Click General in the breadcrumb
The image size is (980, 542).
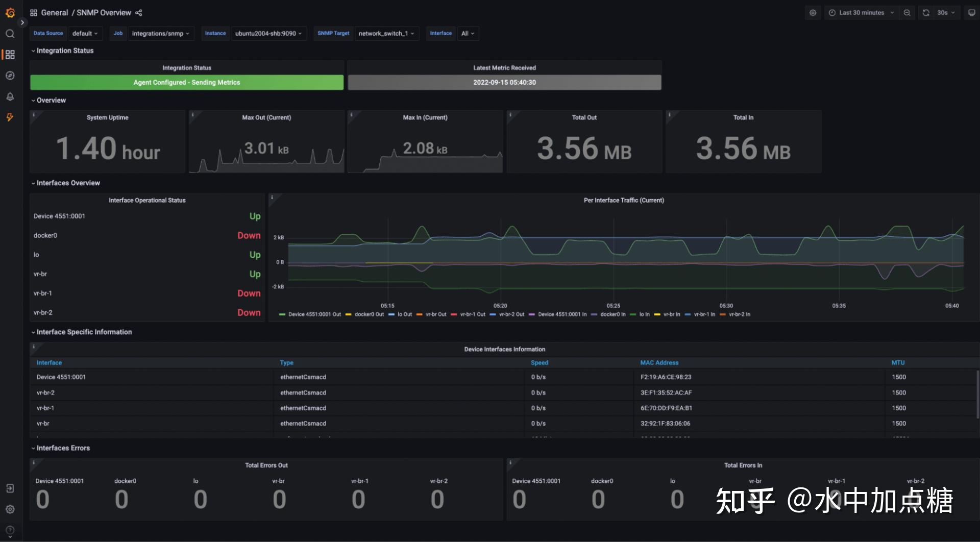point(55,12)
